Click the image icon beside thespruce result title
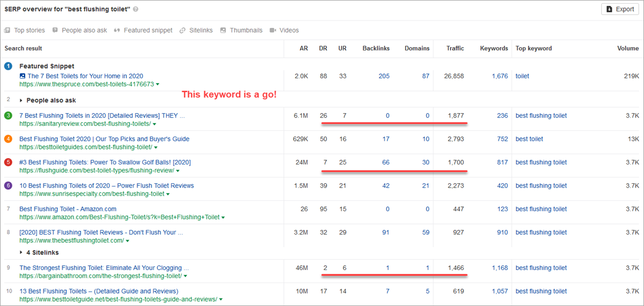Screen dimensions: 644x306 tap(23, 76)
